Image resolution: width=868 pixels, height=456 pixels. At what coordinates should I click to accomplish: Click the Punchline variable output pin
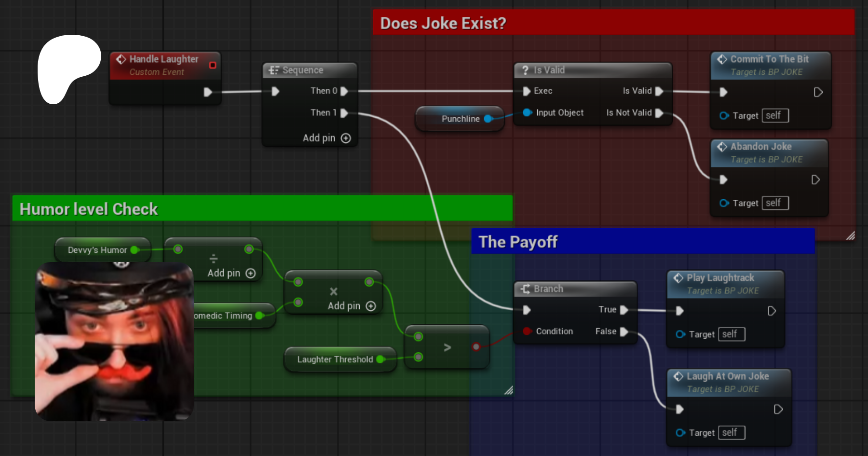[488, 119]
